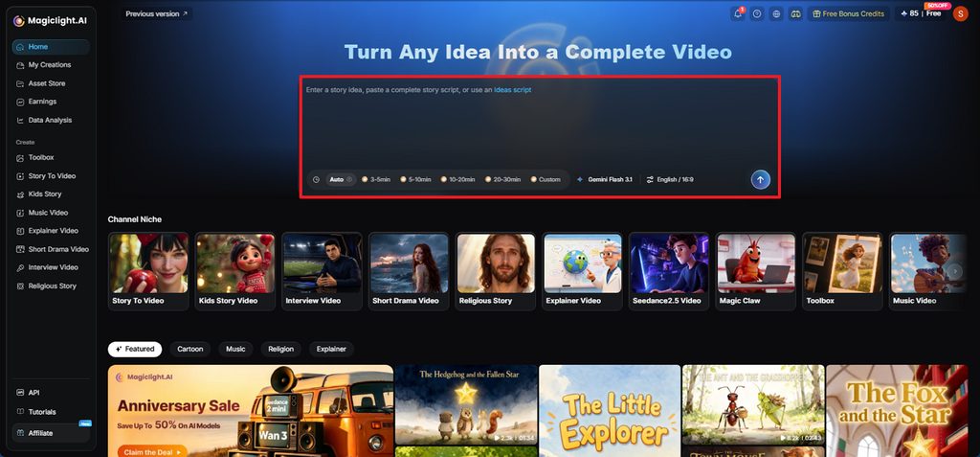Advance Channel Niche carousel with right arrow

tap(954, 271)
